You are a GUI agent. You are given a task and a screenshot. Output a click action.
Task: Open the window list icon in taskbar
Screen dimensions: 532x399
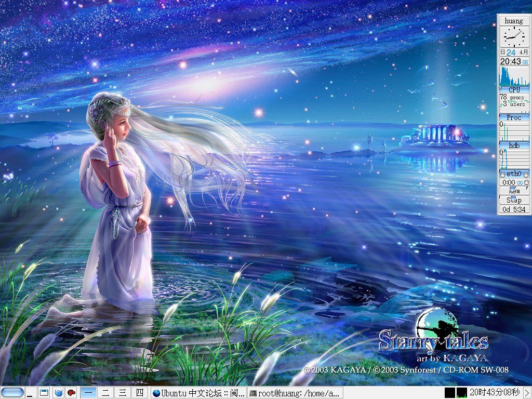[x=44, y=393]
